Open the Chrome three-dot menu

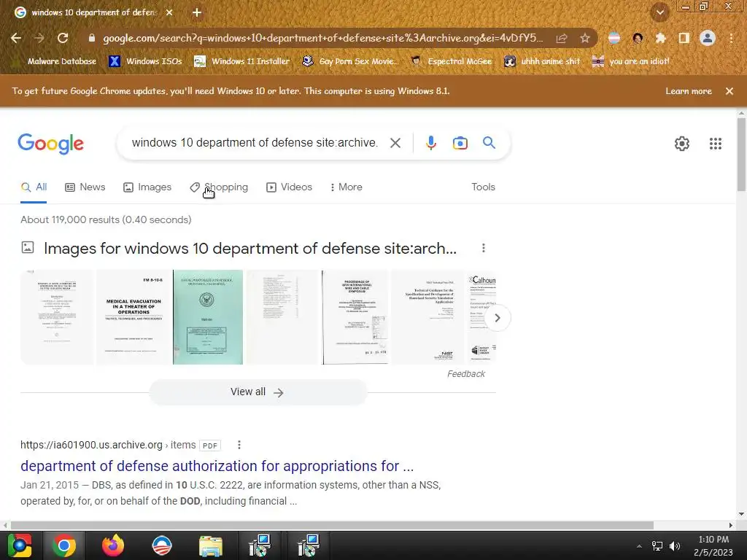(731, 38)
